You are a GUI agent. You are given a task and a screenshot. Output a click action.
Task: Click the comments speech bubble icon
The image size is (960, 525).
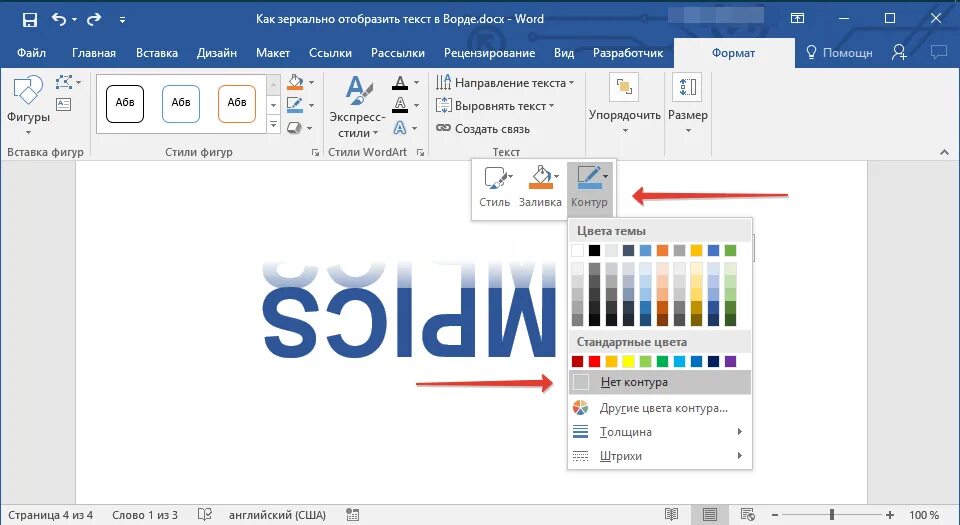pos(939,53)
